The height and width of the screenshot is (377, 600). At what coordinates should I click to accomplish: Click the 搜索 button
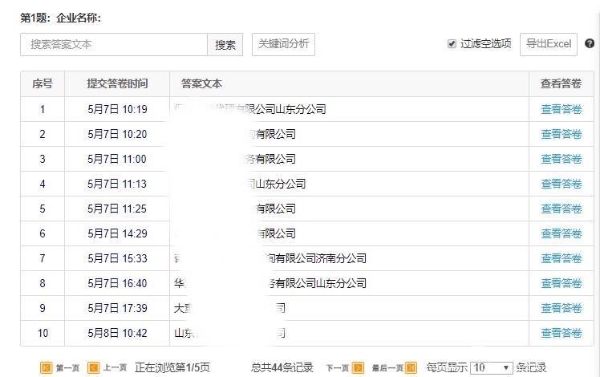tap(225, 45)
